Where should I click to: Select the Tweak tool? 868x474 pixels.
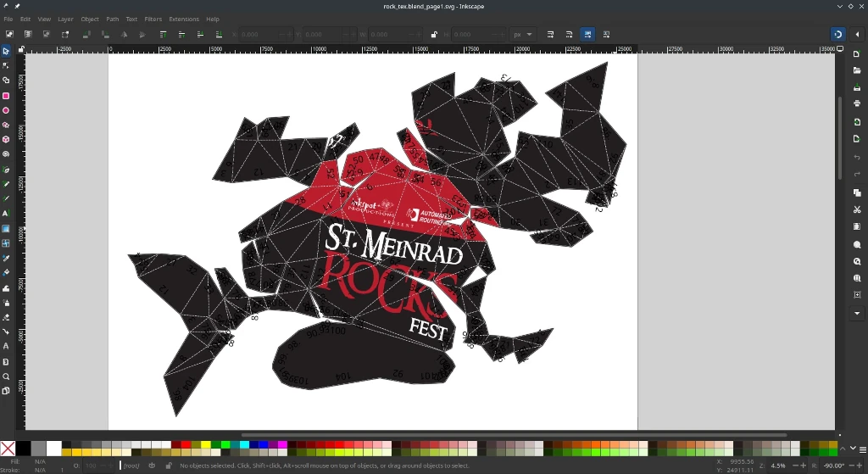6,287
